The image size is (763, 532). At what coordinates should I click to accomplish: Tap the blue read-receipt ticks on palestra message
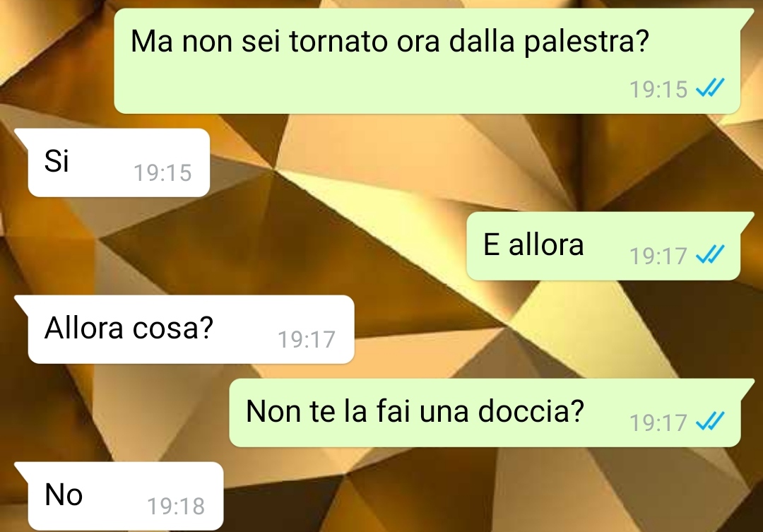click(x=710, y=88)
